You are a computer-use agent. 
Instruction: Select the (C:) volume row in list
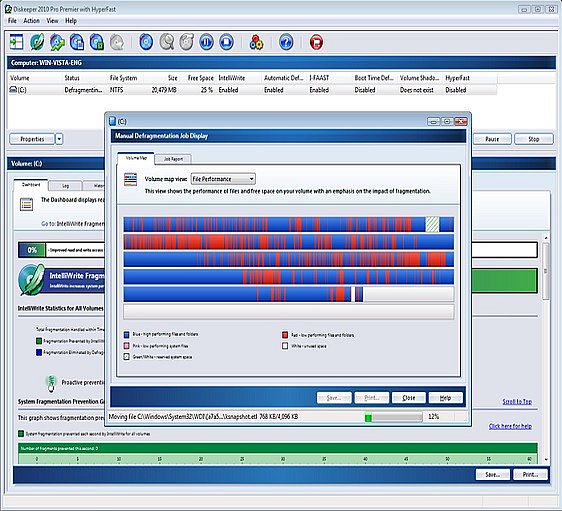coord(252,90)
